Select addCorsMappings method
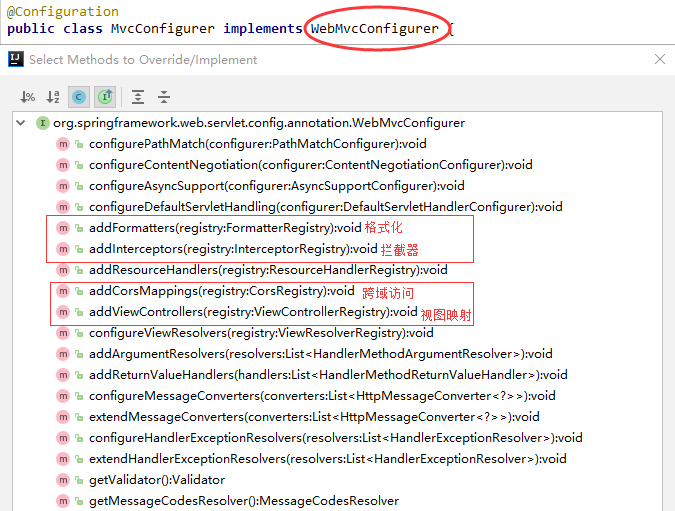675x511 pixels. click(221, 291)
